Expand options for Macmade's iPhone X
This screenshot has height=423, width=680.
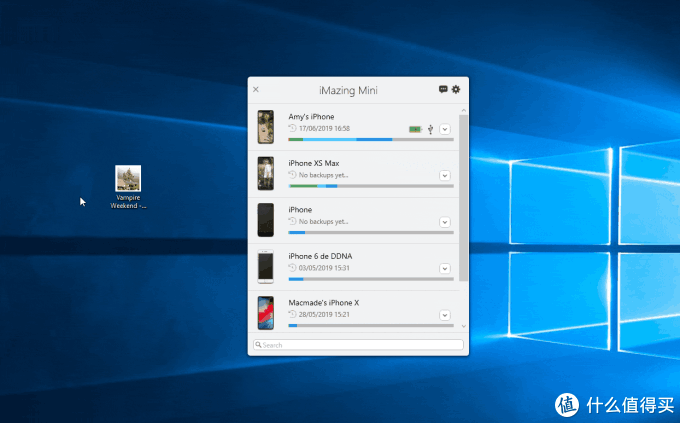(445, 315)
